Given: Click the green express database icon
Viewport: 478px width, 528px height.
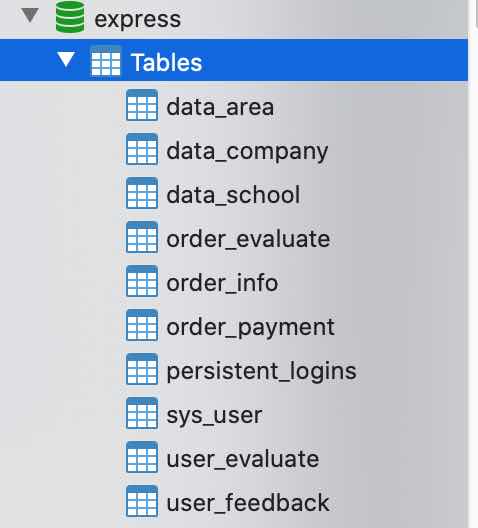Looking at the screenshot, I should coord(70,17).
